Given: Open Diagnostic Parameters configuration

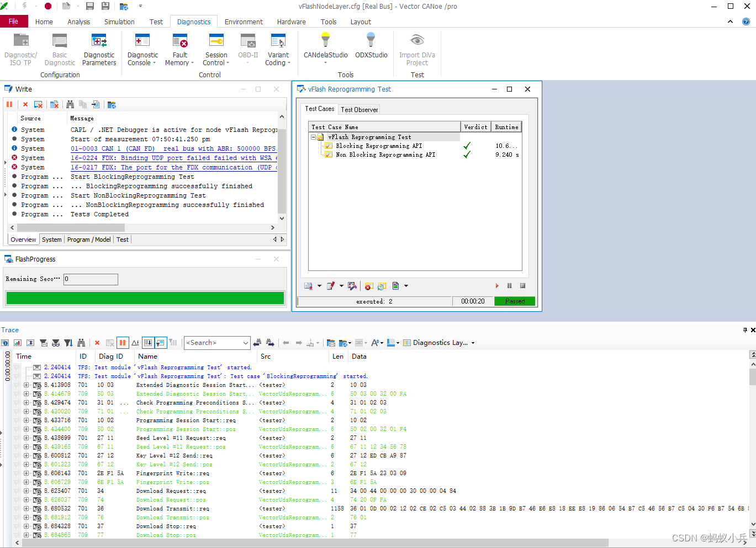Looking at the screenshot, I should click(x=99, y=50).
